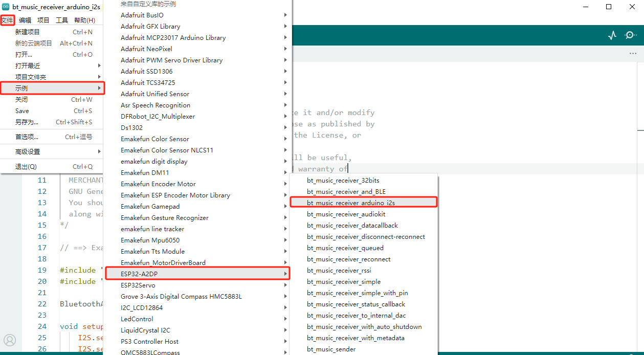Expand the 项目文件夹 submenu
The height and width of the screenshot is (355, 644).
click(x=52, y=77)
